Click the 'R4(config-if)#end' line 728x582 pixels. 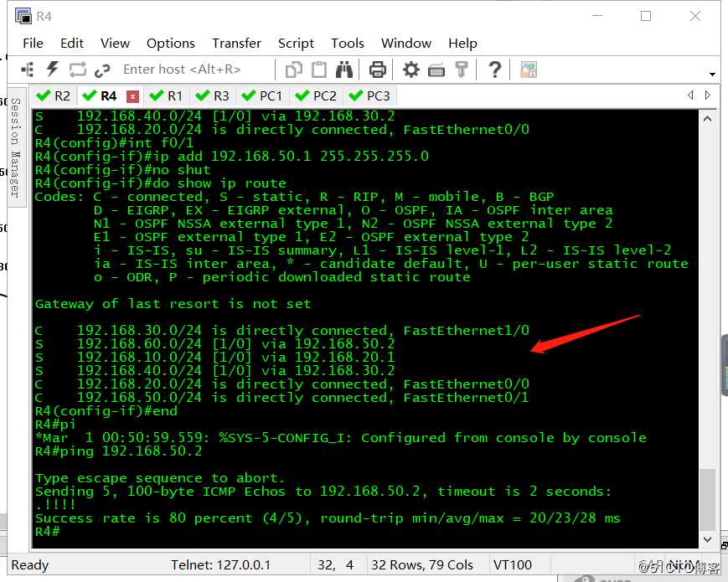[106, 410]
